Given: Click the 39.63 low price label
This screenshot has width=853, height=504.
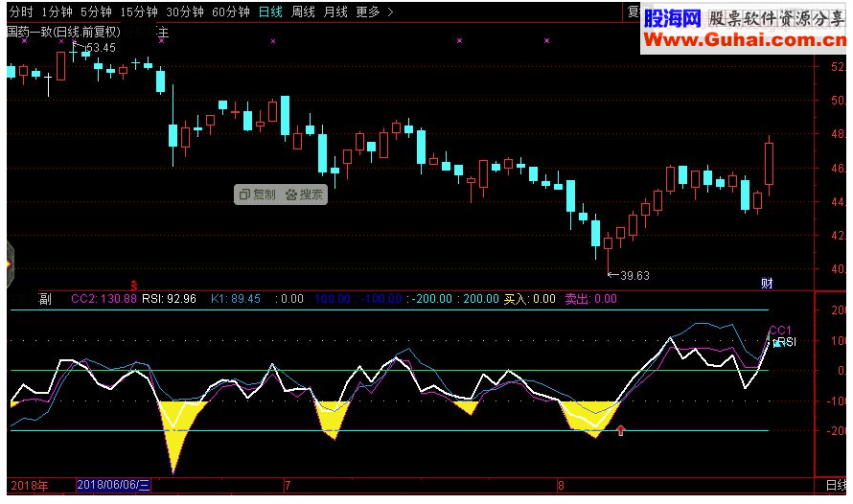Looking at the screenshot, I should tap(634, 276).
